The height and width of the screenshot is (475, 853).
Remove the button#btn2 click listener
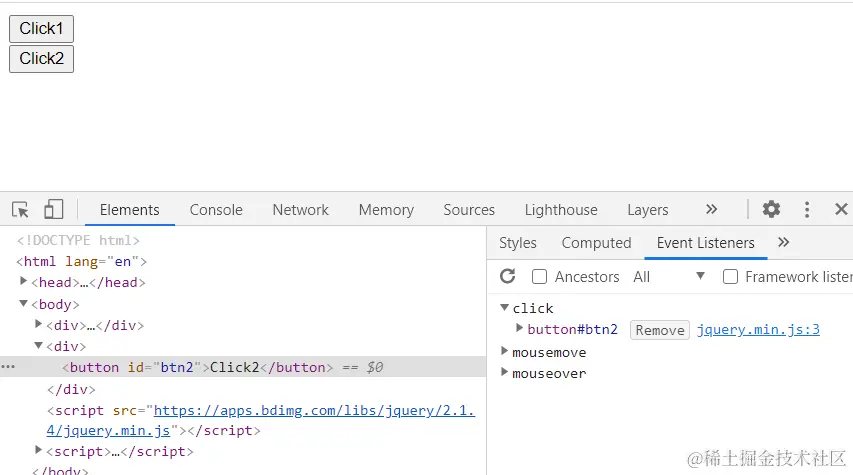(x=660, y=330)
